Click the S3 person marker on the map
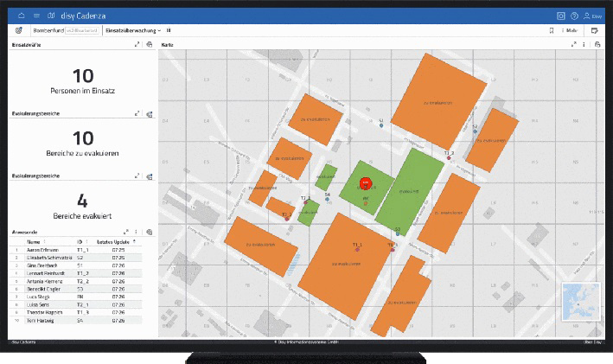Screen dimensions: 613x364 point(398,233)
